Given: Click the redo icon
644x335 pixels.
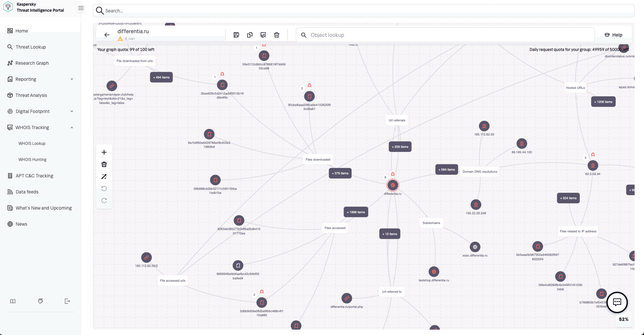Looking at the screenshot, I should 104,201.
